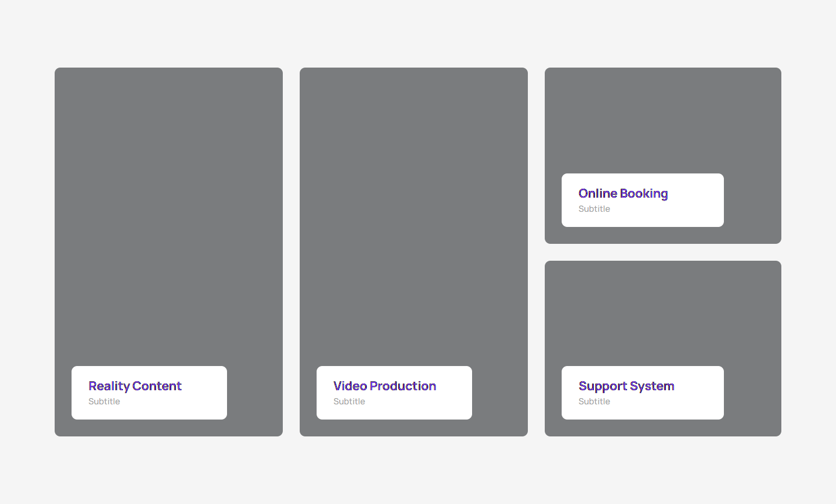Select the Online Booking heading
Viewport: 836px width, 504px height.
[622, 193]
